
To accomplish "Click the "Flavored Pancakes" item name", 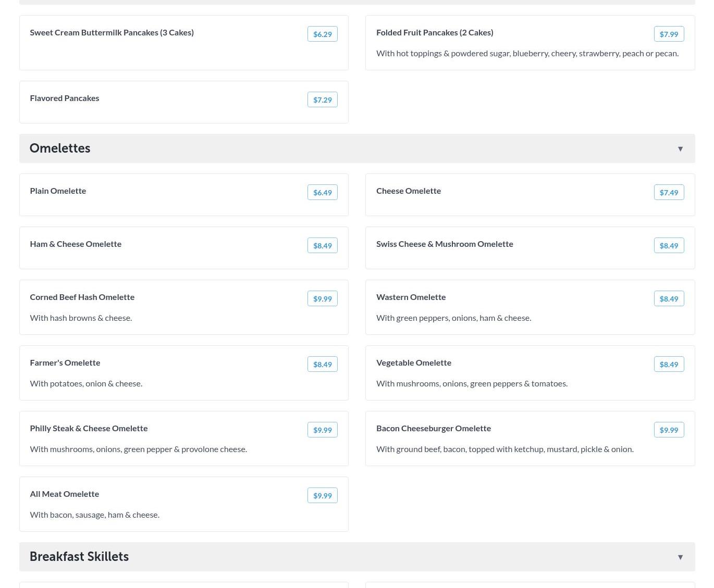I will tap(64, 98).
